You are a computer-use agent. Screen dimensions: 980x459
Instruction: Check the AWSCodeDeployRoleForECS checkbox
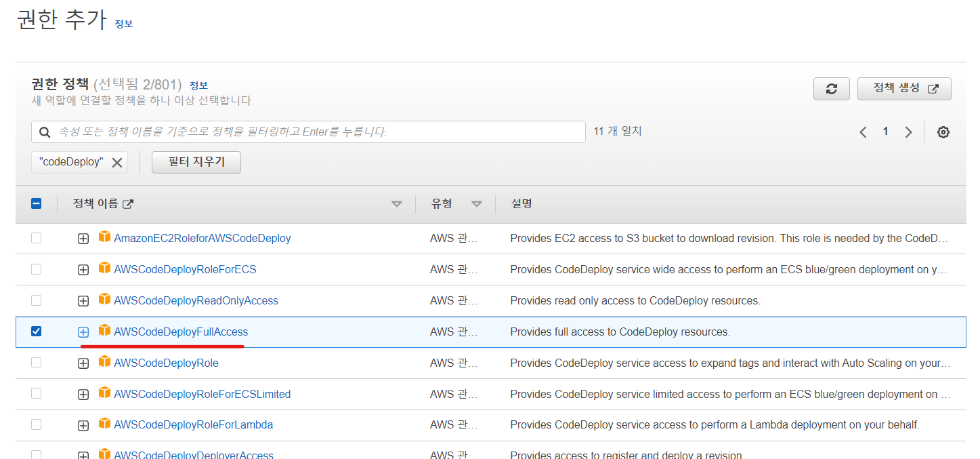pos(37,269)
